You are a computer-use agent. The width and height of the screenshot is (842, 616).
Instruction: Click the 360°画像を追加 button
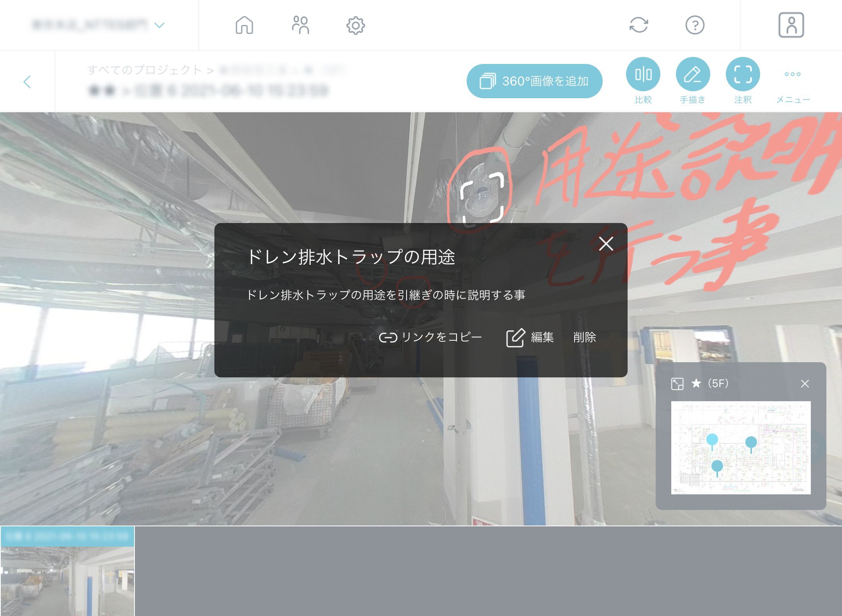coord(534,81)
